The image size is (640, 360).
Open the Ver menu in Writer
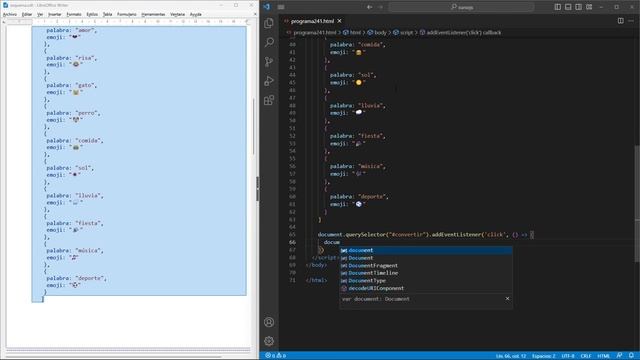point(40,14)
